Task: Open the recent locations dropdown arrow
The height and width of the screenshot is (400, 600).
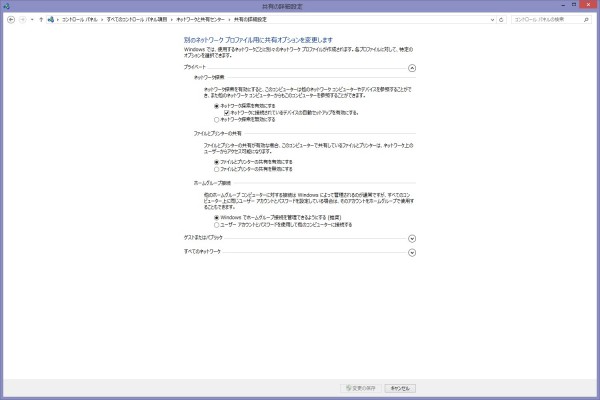Action: [x=32, y=19]
